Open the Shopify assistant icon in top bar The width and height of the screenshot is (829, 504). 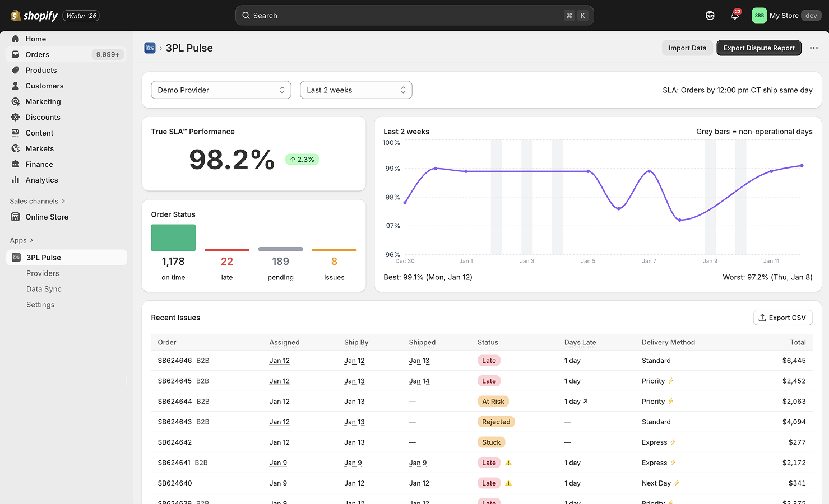710,15
